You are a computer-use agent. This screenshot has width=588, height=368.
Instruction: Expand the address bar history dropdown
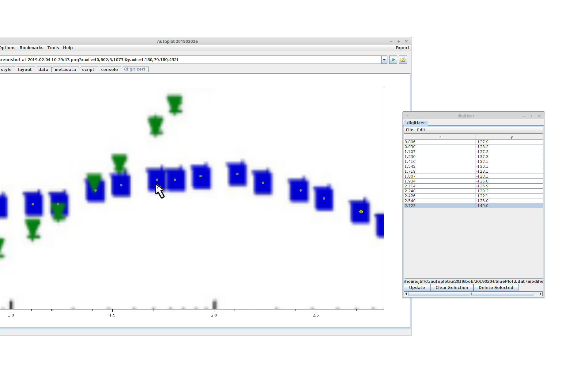(384, 60)
